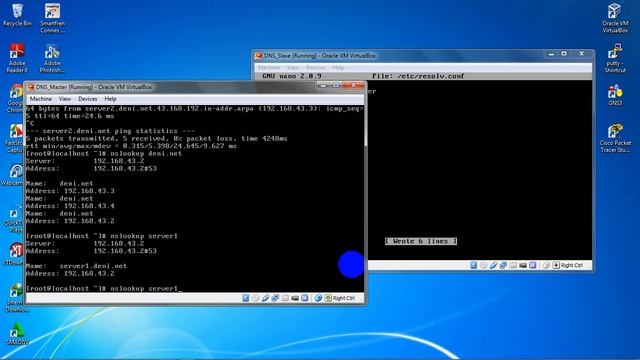Open Recycle Bin desktop icon

click(x=17, y=15)
